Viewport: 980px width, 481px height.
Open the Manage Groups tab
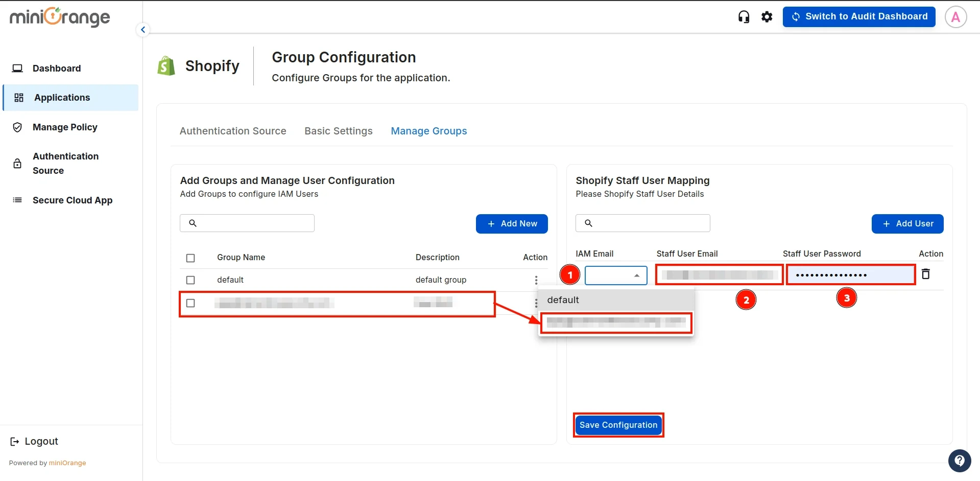[x=428, y=131]
